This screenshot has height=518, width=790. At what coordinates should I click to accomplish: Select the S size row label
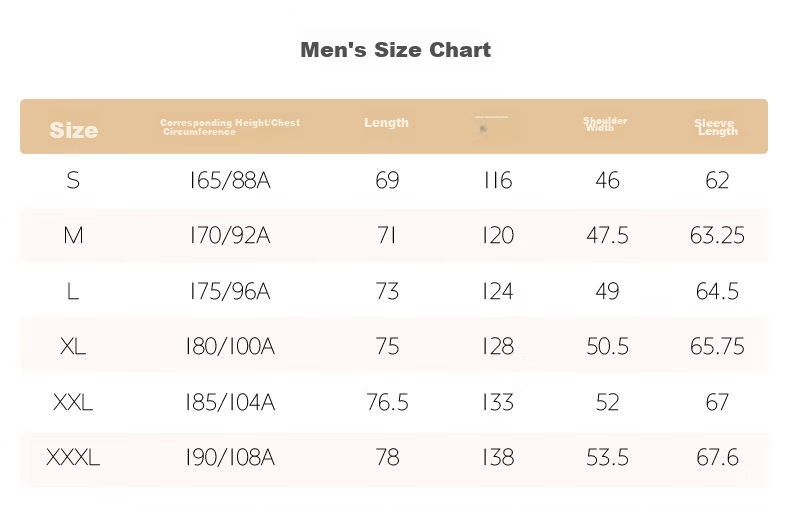point(73,180)
